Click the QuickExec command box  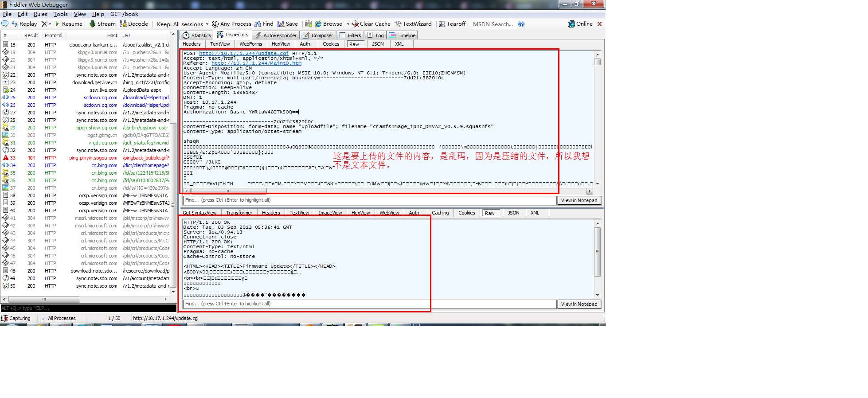click(x=88, y=308)
